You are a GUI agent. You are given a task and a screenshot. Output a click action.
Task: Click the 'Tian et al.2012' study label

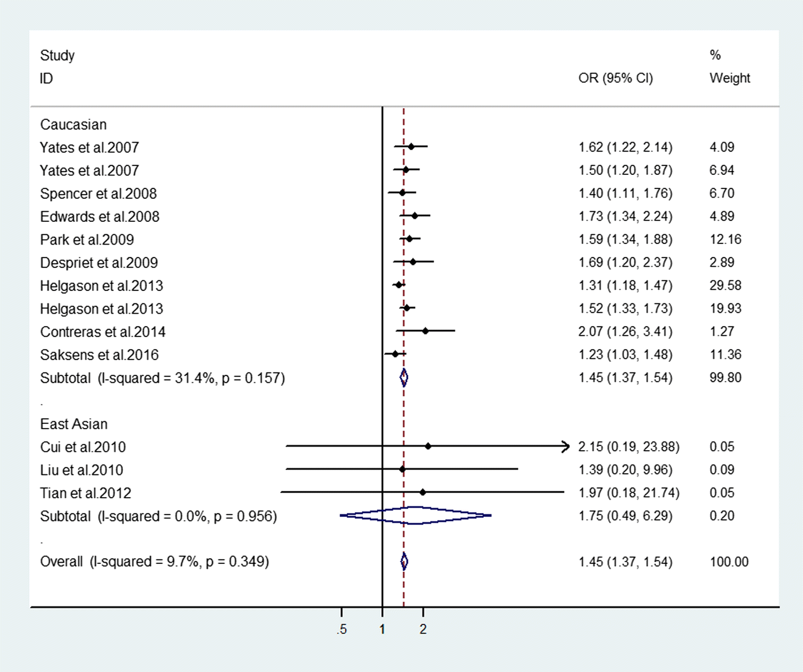86,493
